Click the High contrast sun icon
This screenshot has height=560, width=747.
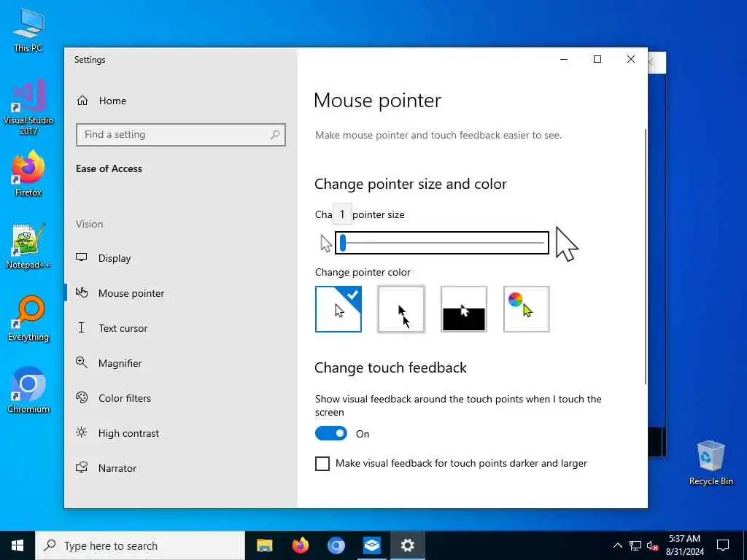[82, 432]
